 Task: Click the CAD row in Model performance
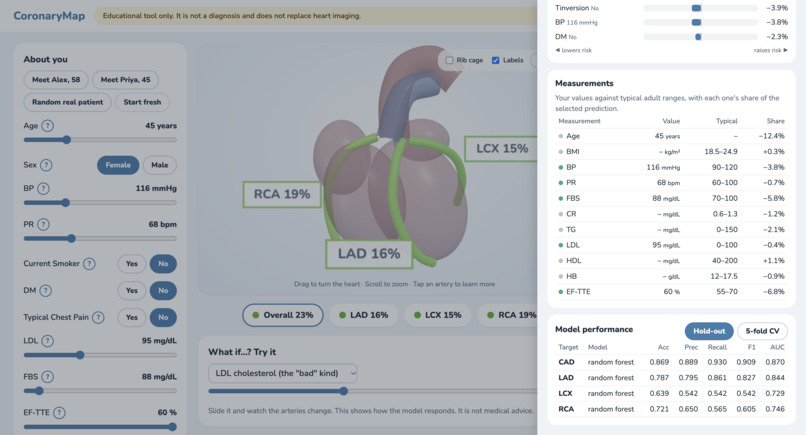click(x=671, y=362)
